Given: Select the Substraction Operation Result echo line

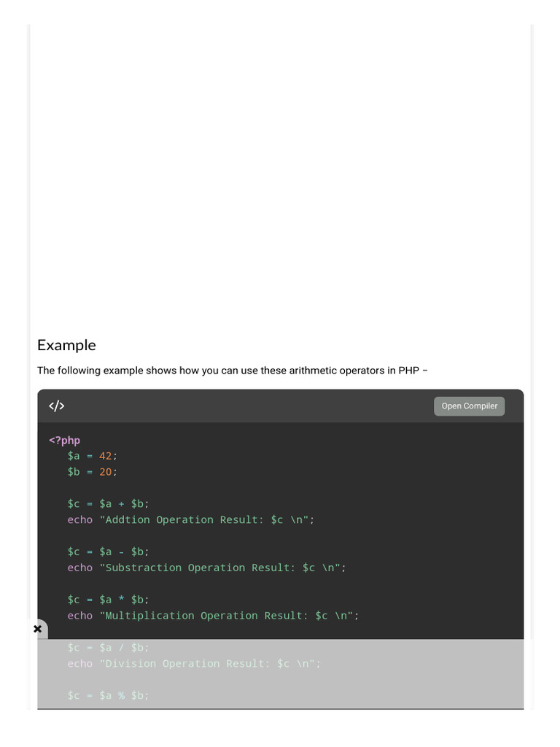Looking at the screenshot, I should coord(206,568).
